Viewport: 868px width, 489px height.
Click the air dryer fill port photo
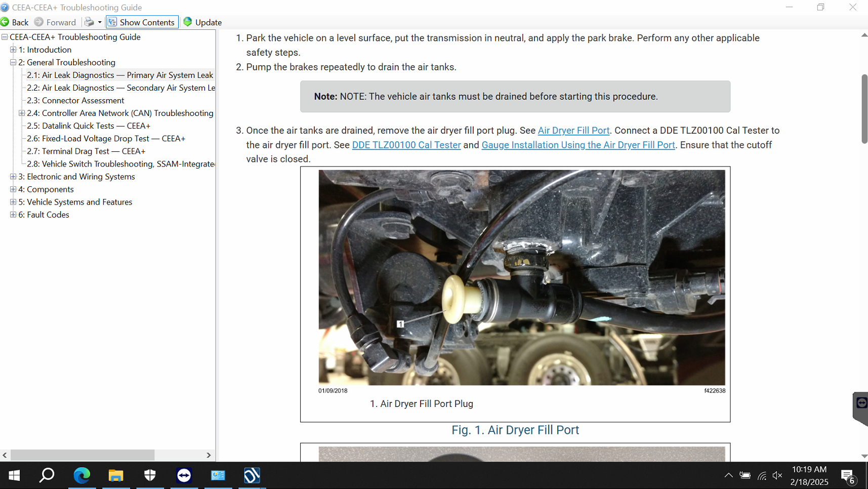[521, 277]
